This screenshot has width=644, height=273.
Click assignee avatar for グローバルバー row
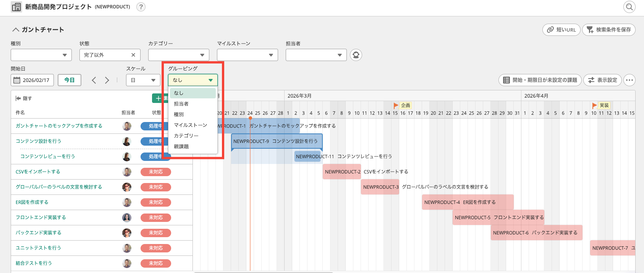127,187
